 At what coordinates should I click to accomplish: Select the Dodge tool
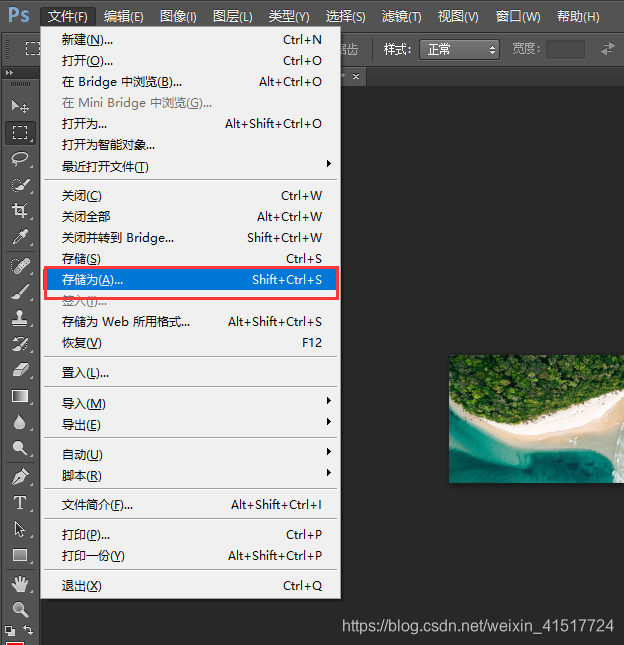[x=20, y=448]
